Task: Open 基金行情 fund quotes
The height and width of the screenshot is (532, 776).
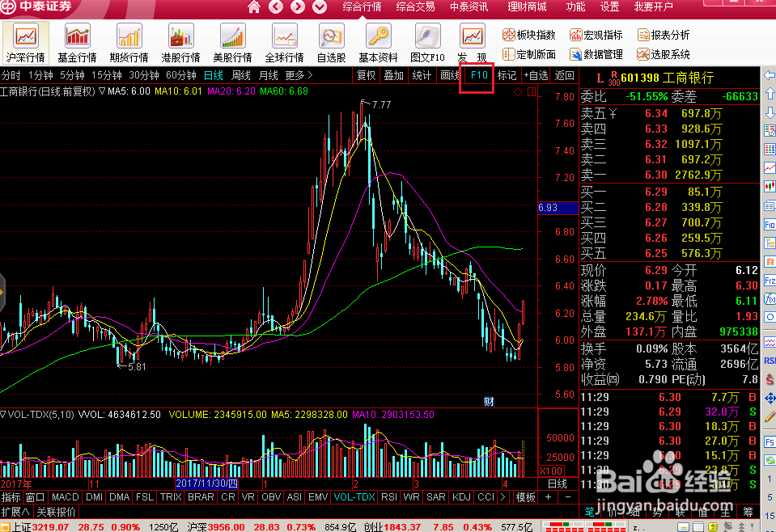Action: coord(77,43)
